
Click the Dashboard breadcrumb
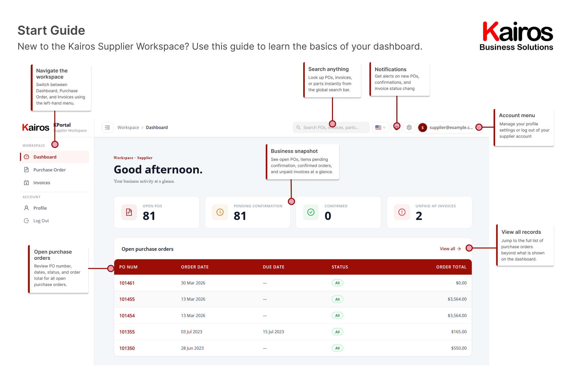pos(157,127)
